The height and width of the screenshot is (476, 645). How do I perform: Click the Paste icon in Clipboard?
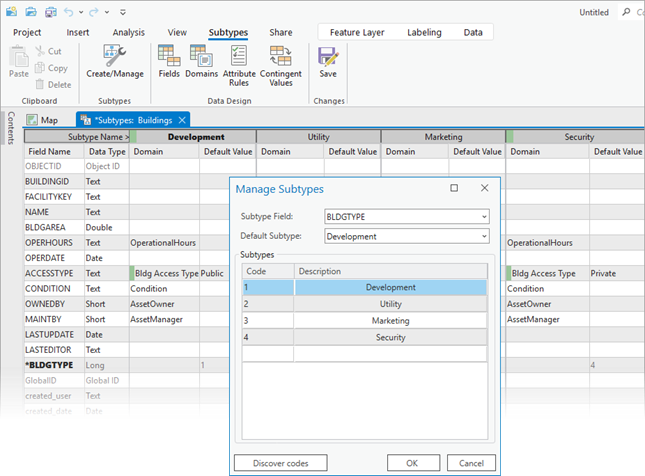(x=19, y=62)
